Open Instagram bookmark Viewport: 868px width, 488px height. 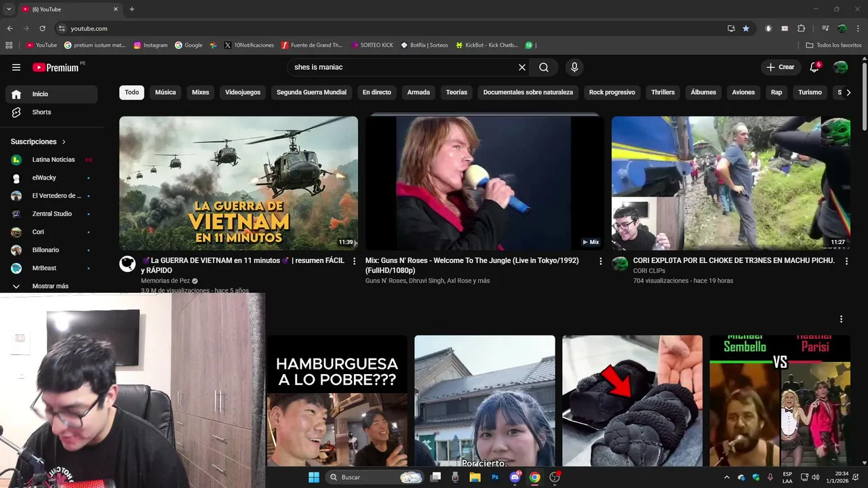pos(151,45)
